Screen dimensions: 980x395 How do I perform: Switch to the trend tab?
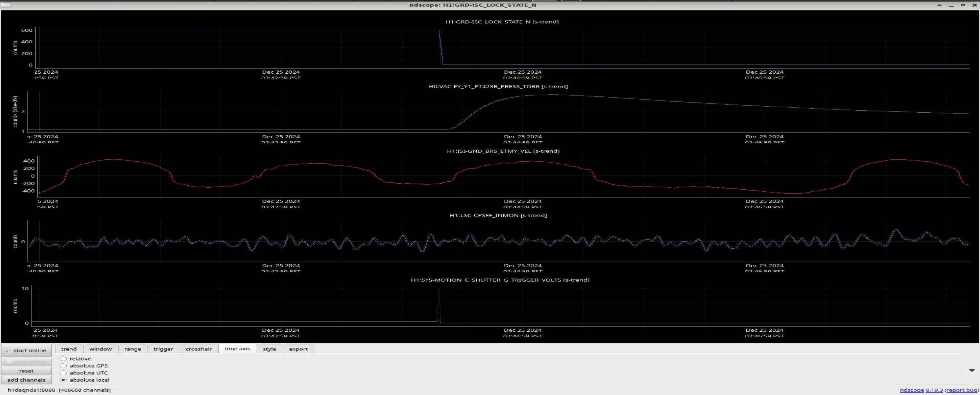click(x=68, y=349)
